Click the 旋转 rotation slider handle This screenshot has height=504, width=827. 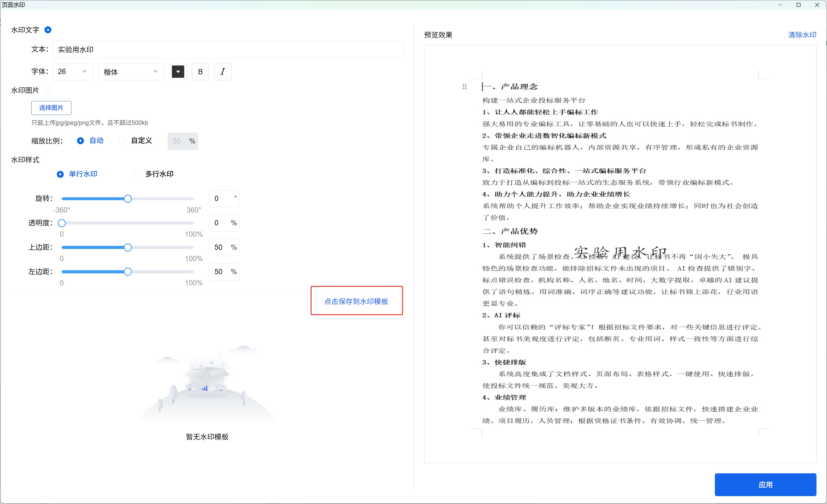point(128,199)
